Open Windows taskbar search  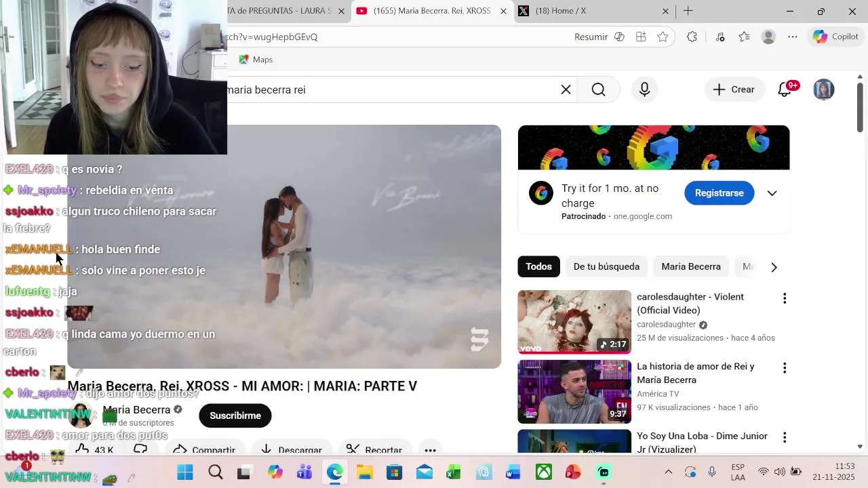215,472
